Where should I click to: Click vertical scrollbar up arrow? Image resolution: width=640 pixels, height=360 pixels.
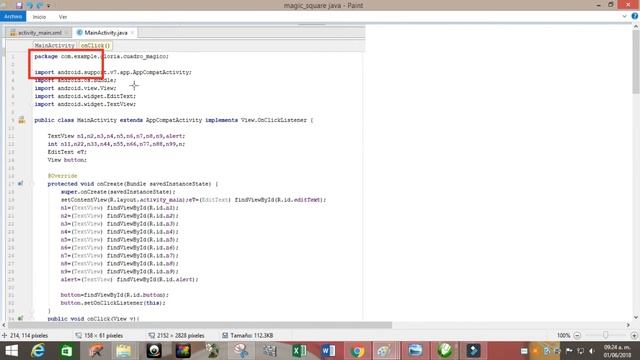pos(636,27)
